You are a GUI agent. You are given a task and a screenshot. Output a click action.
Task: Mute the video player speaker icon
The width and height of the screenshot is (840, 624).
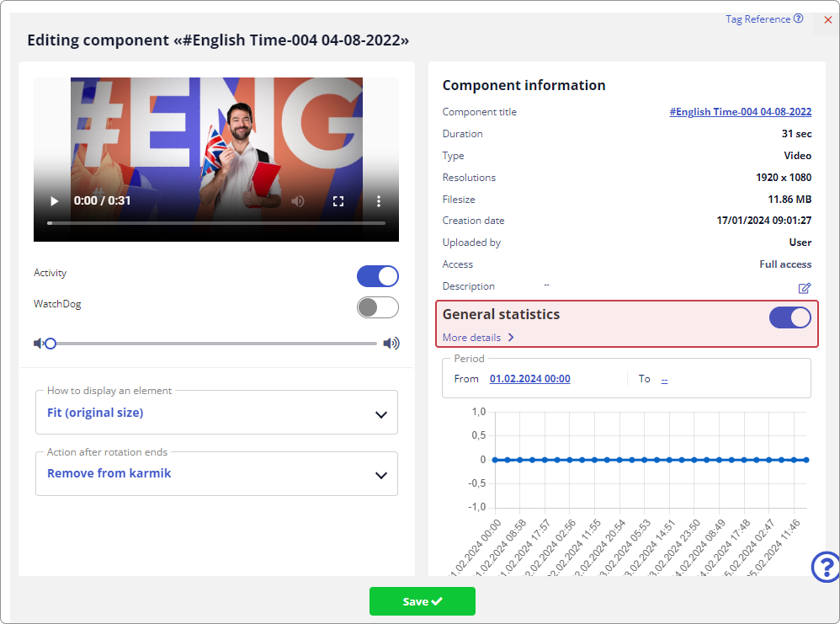coord(297,201)
